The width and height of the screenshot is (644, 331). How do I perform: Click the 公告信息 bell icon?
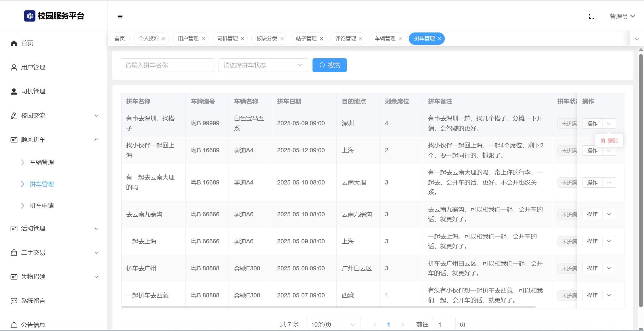click(x=14, y=325)
